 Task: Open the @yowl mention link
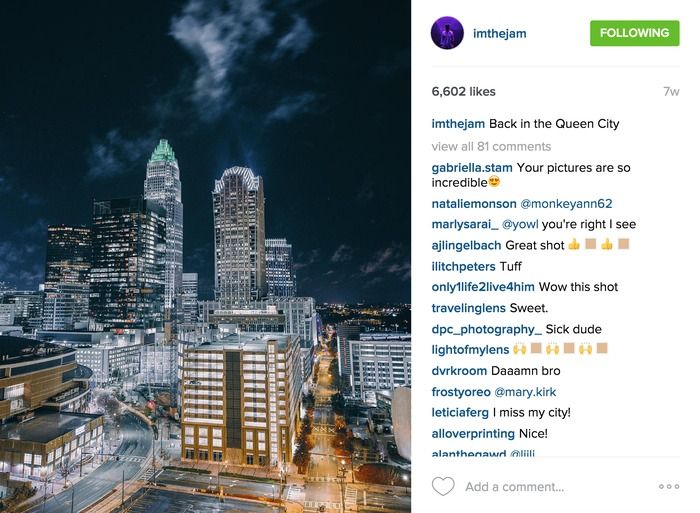point(520,224)
